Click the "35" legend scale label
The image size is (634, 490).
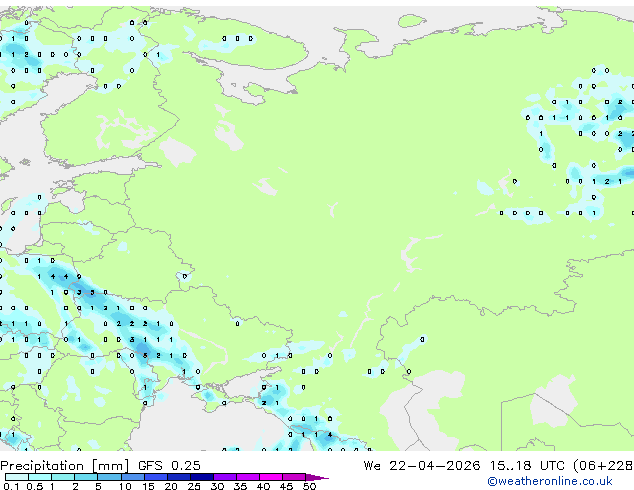click(240, 486)
